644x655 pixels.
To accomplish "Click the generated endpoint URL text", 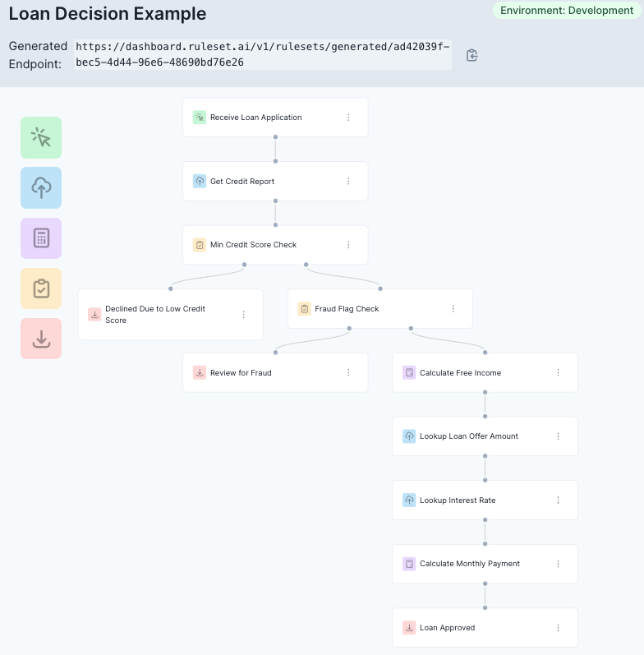I will [x=263, y=54].
